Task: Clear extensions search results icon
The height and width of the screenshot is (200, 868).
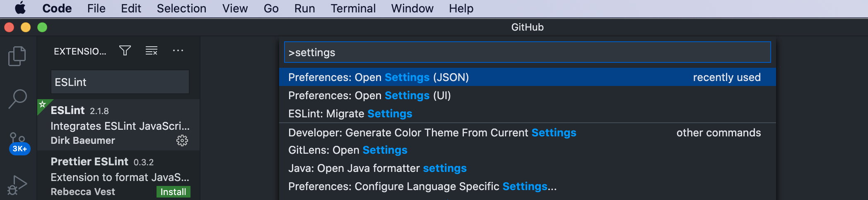Action: (x=152, y=51)
